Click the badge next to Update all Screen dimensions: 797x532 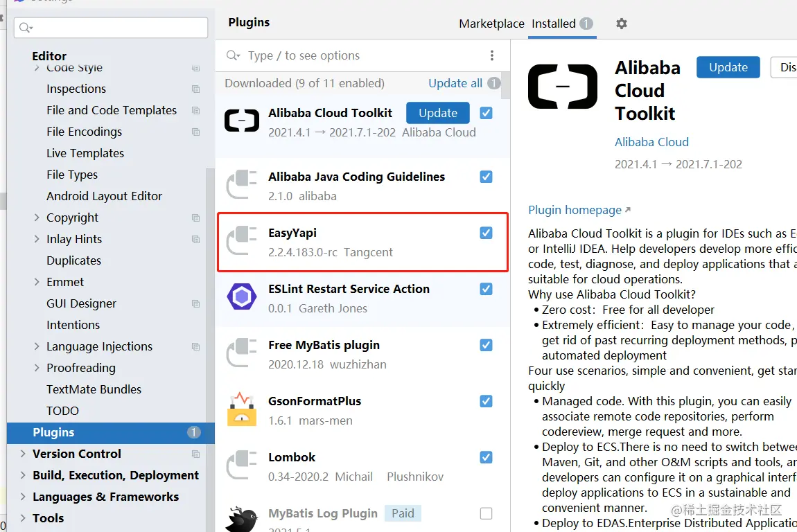coord(494,83)
